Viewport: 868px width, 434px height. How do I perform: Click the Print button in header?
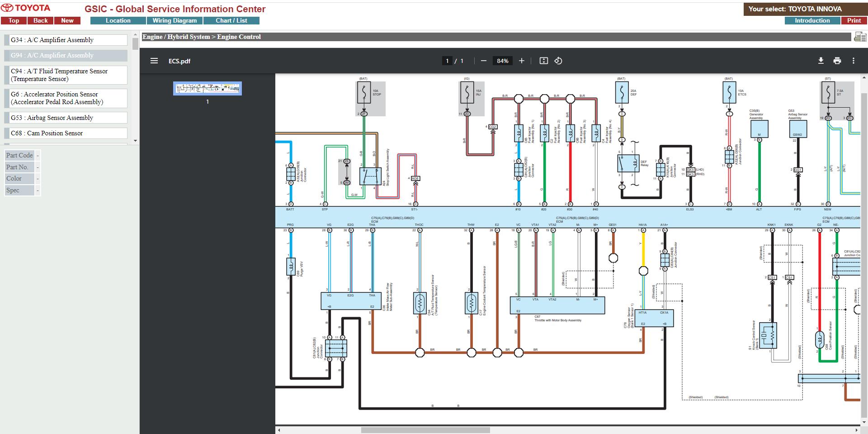(x=854, y=20)
